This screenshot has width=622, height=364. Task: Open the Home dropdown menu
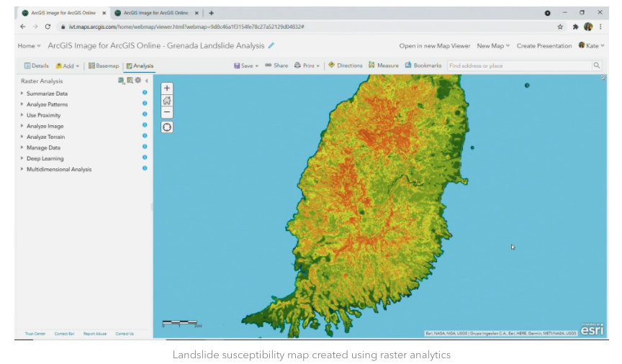tap(29, 46)
